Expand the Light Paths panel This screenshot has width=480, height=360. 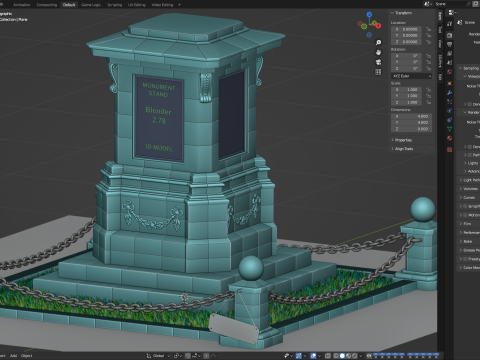(469, 180)
